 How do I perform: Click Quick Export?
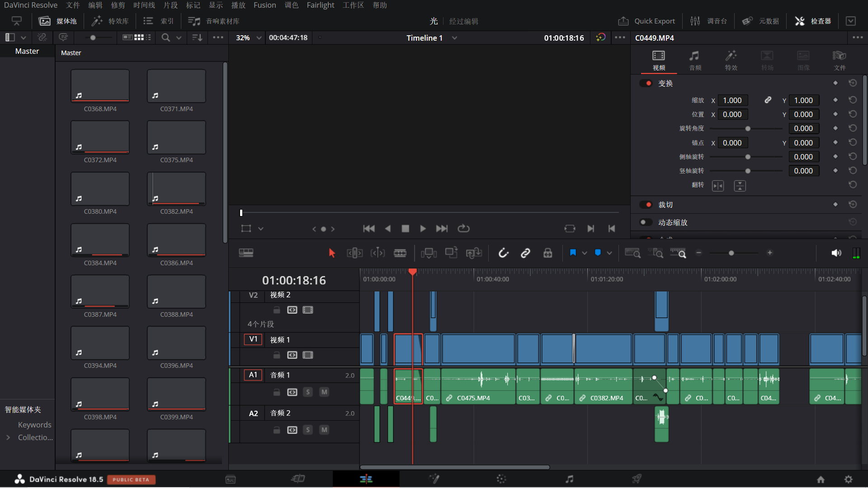click(647, 21)
